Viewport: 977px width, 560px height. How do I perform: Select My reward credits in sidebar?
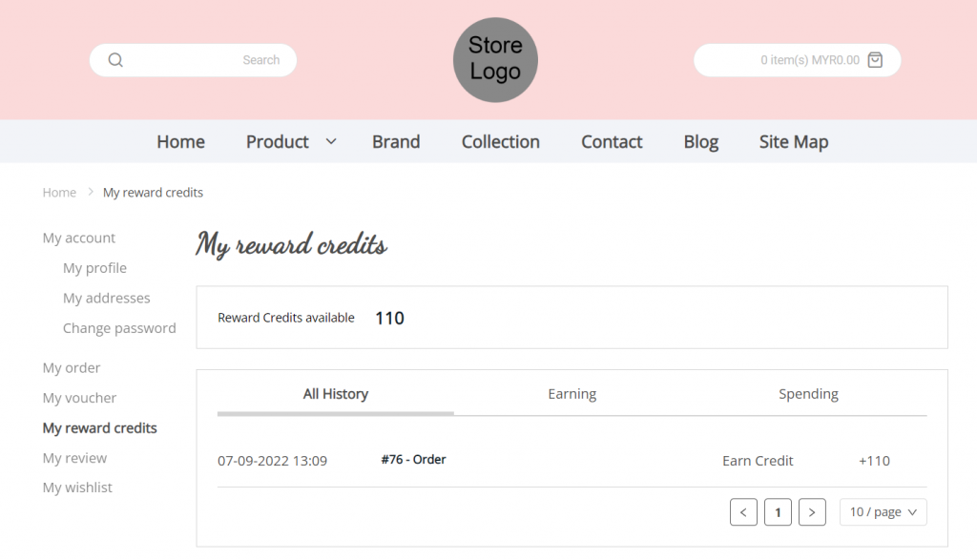pyautogui.click(x=99, y=428)
